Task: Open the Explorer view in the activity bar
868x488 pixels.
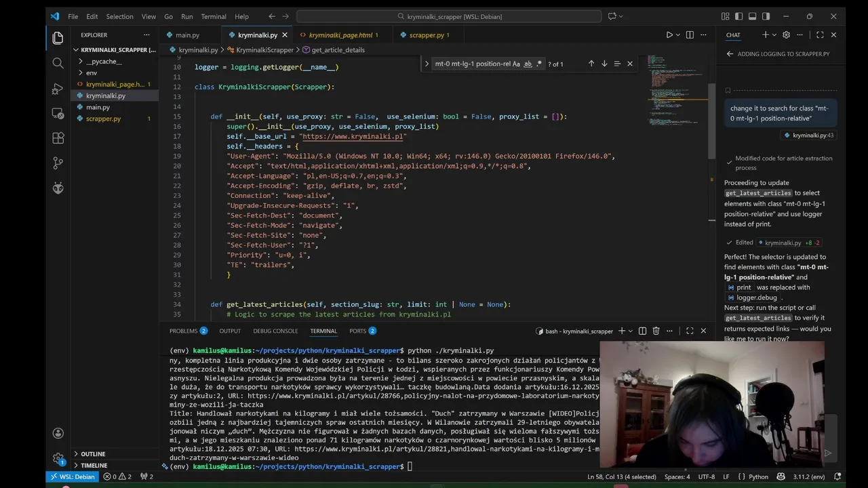Action: click(x=58, y=38)
